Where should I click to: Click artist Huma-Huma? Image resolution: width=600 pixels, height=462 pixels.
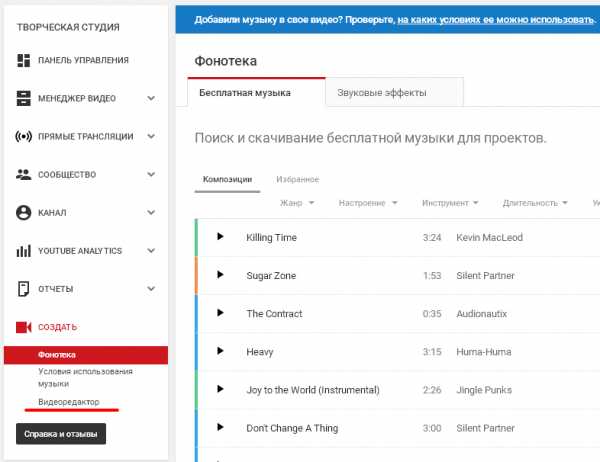pos(484,352)
